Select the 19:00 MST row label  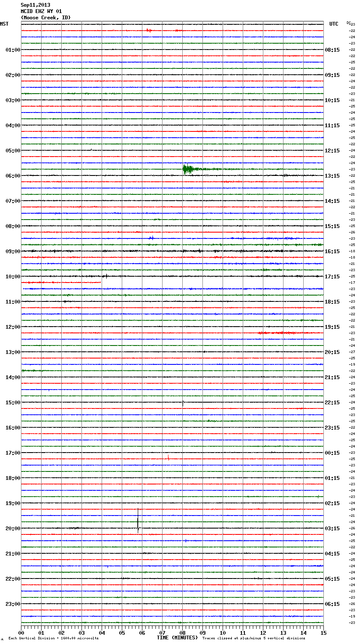point(13,503)
